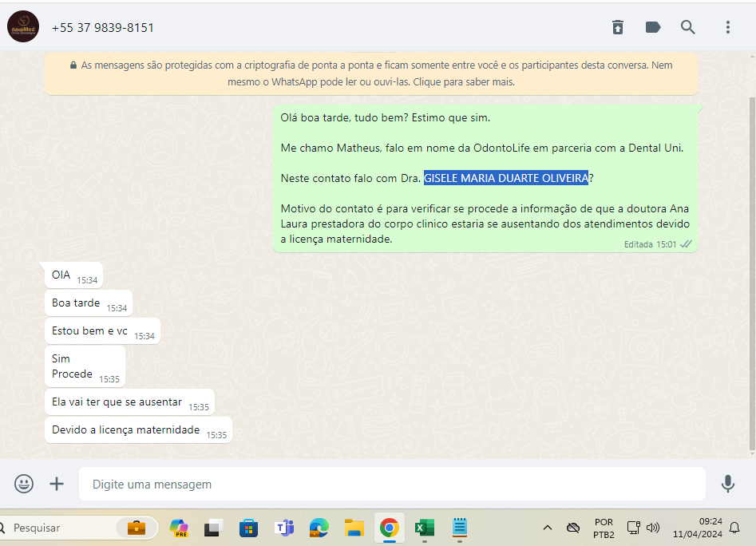This screenshot has width=756, height=546.
Task: Click the 'Boa tarde' received message
Action: coord(89,303)
